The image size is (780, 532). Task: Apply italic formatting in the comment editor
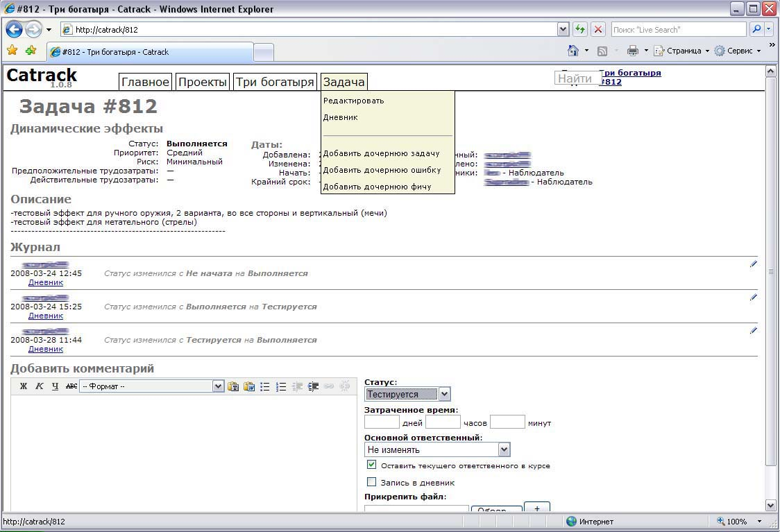[x=40, y=386]
